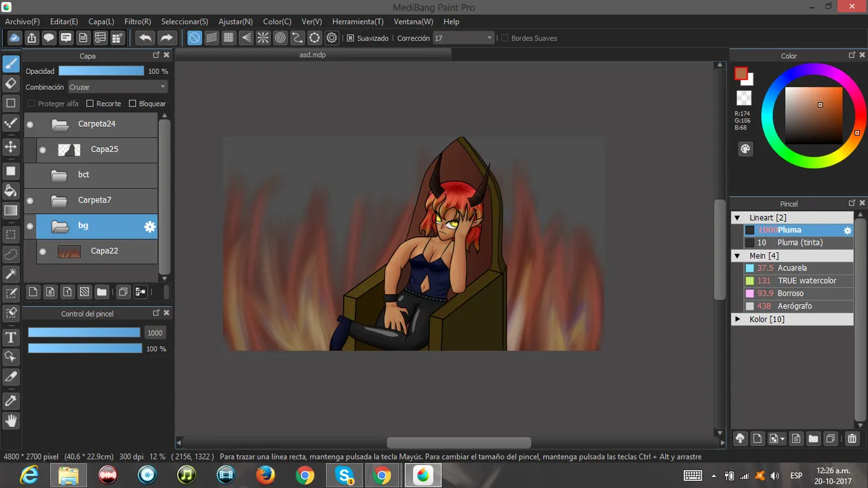Select the bct folder layer
This screenshot has height=488, width=868.
91,175
